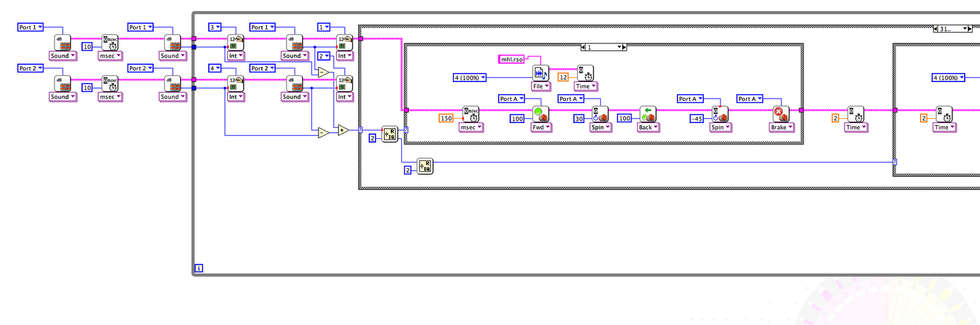Image resolution: width=980 pixels, height=325 pixels.
Task: Click the 30 numeric constant
Action: click(579, 118)
